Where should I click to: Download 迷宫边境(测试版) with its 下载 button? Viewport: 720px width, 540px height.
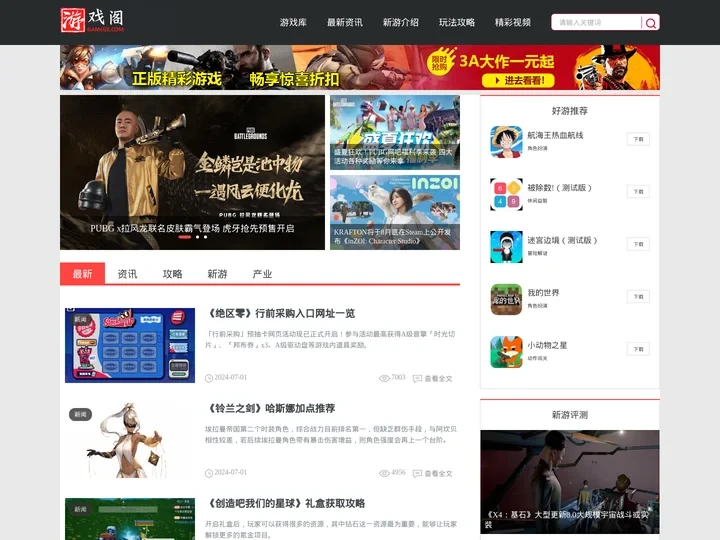coord(638,244)
